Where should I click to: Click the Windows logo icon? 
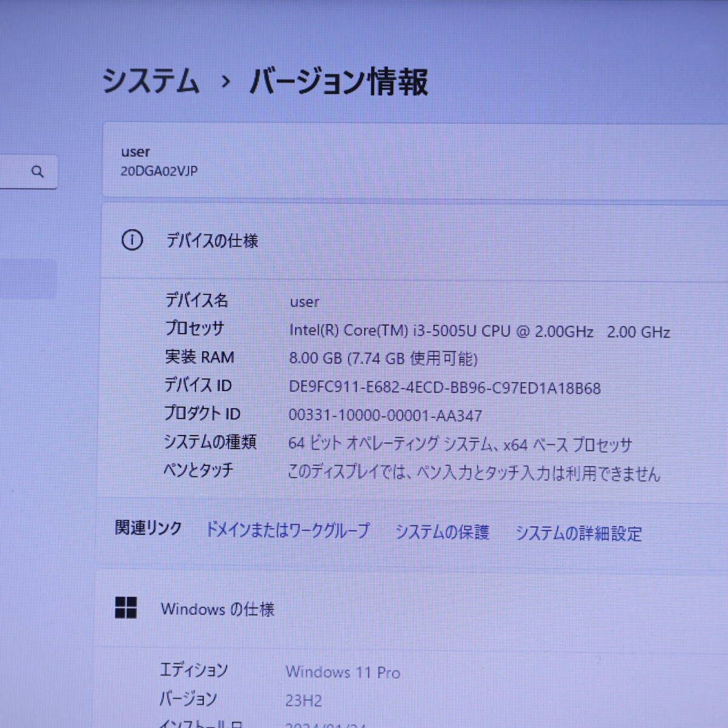click(x=126, y=607)
